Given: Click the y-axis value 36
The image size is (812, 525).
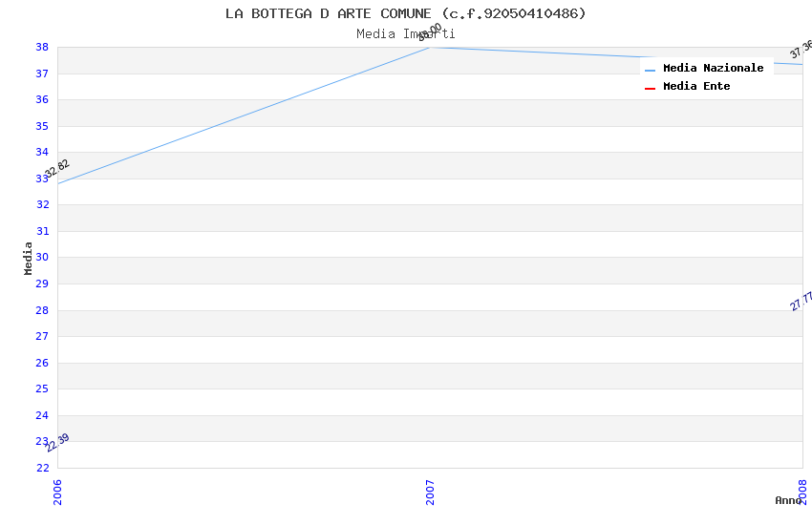Looking at the screenshot, I should click(x=42, y=99).
